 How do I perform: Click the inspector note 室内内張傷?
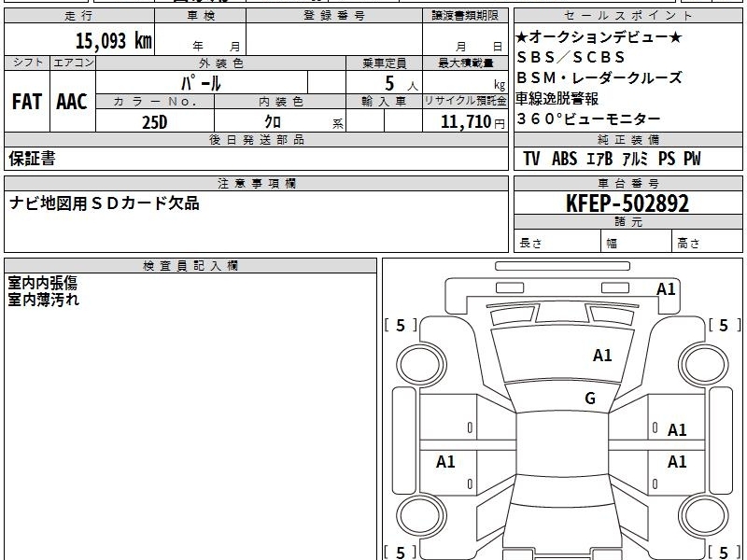tap(42, 284)
